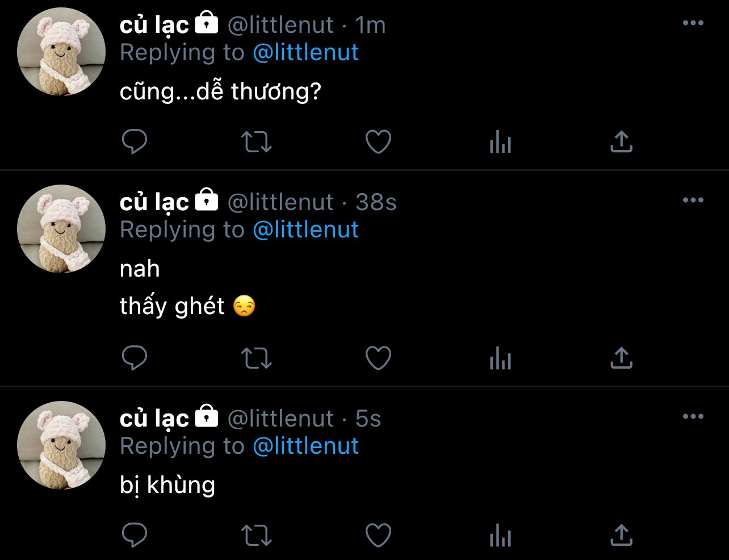Like the "nah thấy ghét" tweet
729x560 pixels.
click(378, 358)
